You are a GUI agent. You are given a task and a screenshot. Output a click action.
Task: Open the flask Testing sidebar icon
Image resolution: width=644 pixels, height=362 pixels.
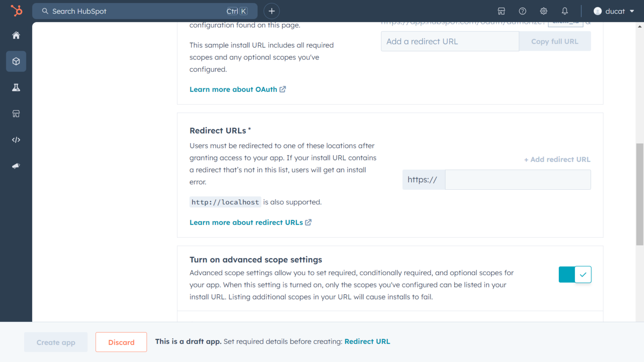(16, 88)
